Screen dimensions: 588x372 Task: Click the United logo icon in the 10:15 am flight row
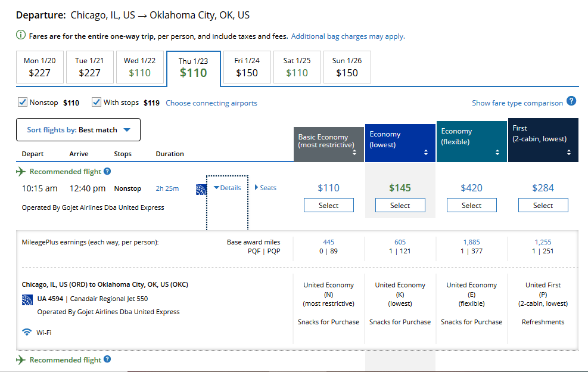point(201,189)
